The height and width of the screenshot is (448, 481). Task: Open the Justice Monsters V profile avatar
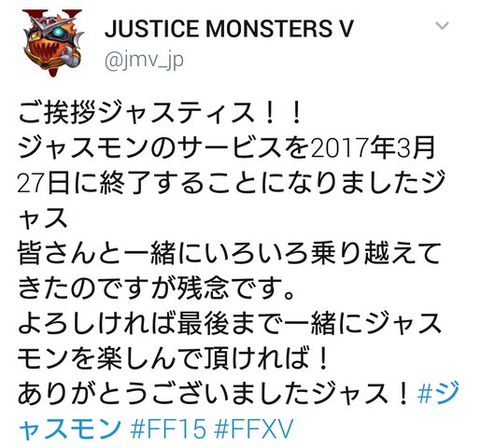point(53,43)
